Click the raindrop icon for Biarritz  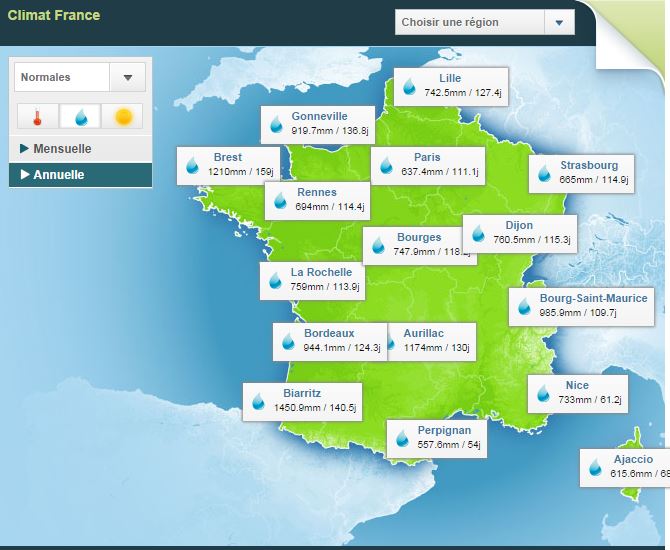(259, 401)
